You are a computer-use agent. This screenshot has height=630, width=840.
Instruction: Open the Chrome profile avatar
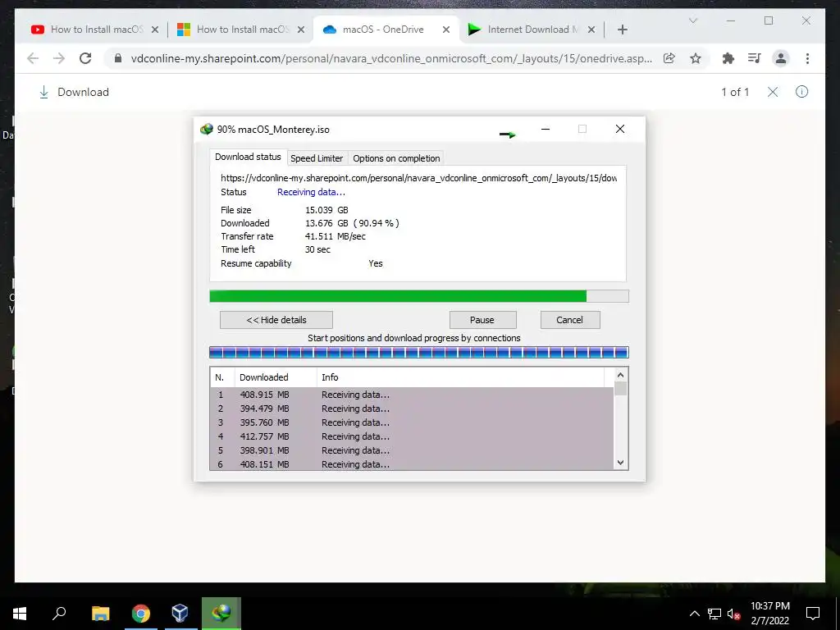[x=781, y=58]
